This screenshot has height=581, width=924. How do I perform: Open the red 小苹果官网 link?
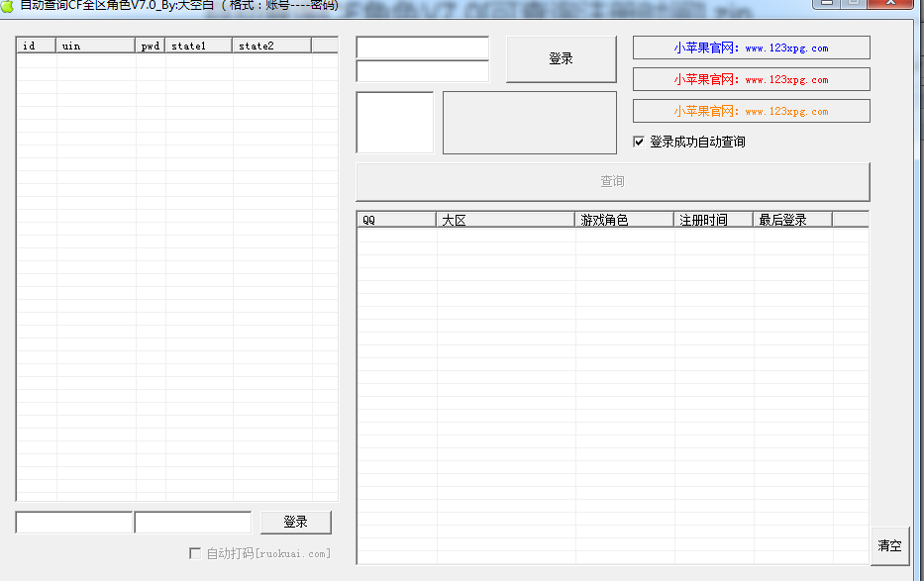pos(752,79)
